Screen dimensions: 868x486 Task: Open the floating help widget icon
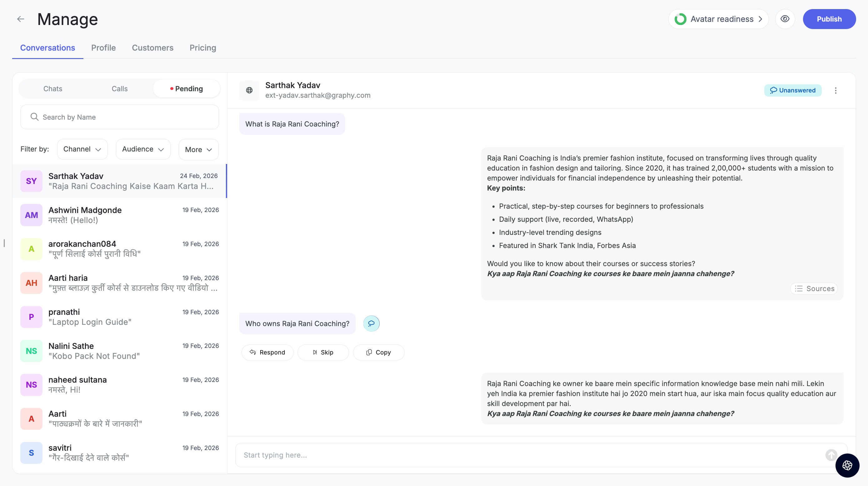tap(847, 465)
